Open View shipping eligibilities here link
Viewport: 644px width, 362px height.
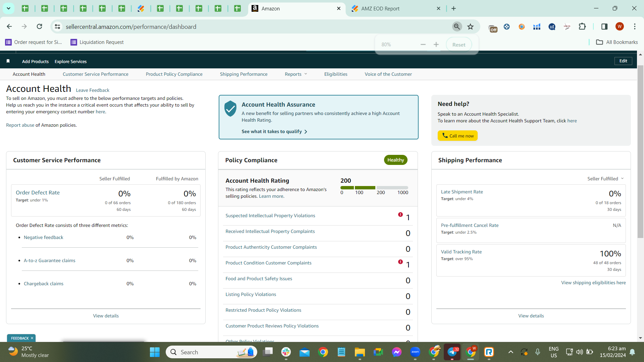593,283
